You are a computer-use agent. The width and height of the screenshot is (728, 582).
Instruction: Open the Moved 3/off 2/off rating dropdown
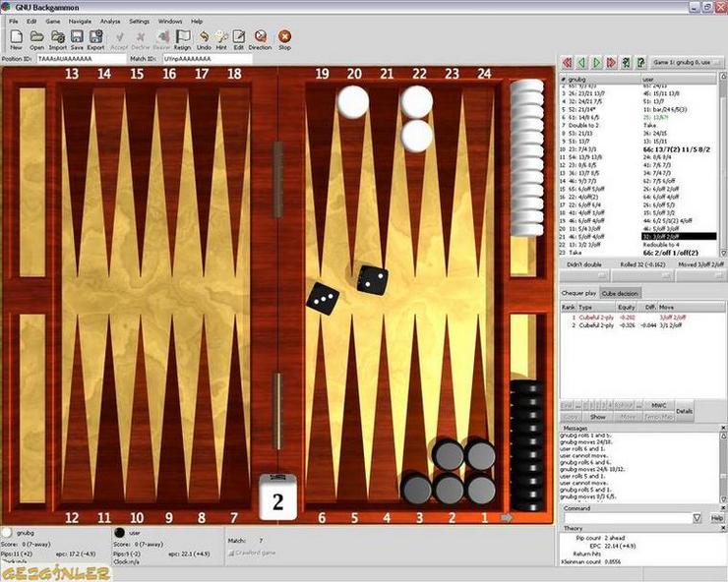(701, 275)
